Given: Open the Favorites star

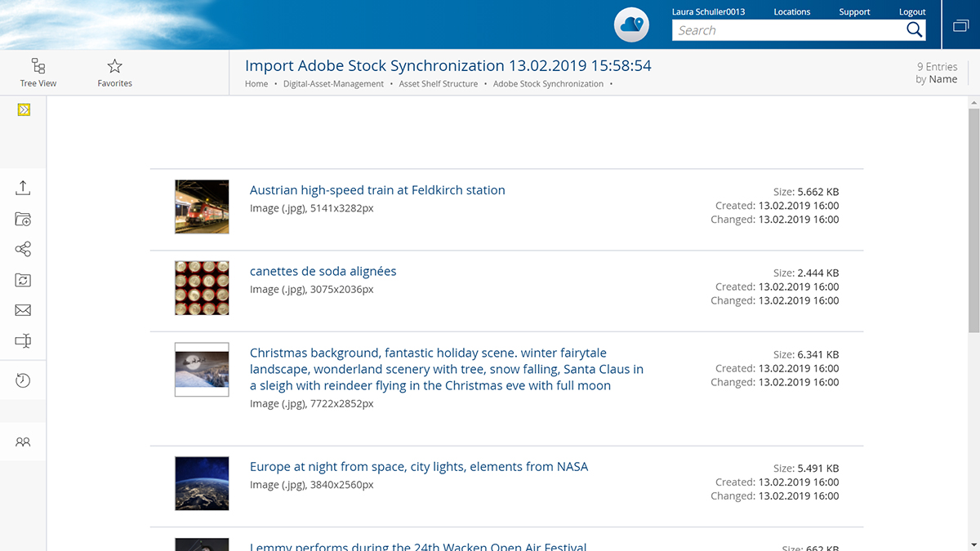Looking at the screenshot, I should coord(114,73).
